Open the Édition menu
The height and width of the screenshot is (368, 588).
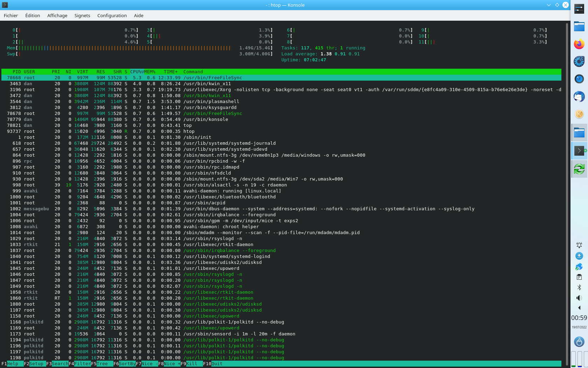point(33,15)
